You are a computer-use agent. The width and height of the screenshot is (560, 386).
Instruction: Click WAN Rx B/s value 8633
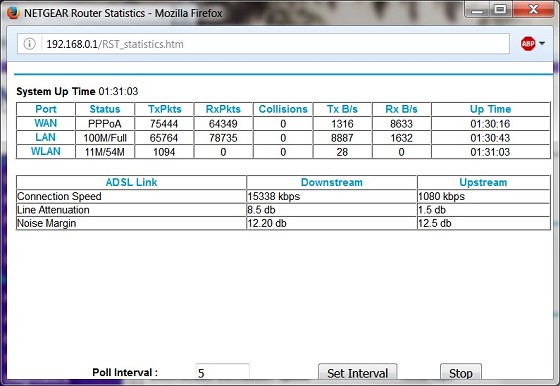point(401,124)
